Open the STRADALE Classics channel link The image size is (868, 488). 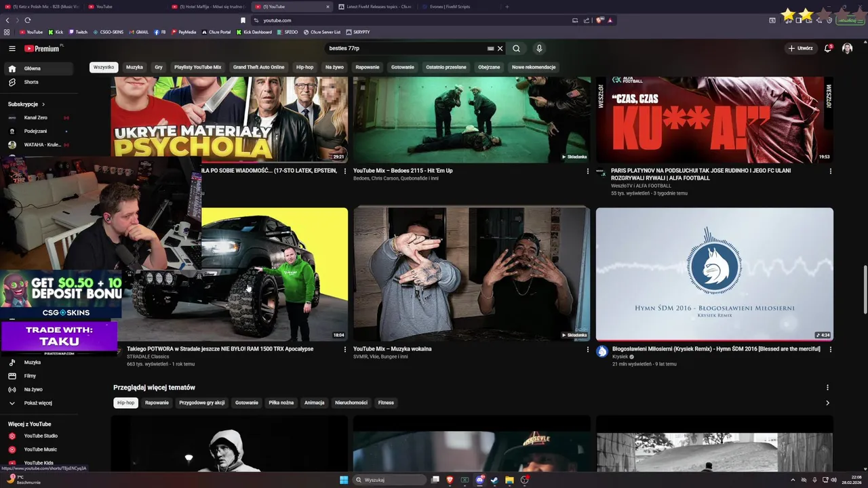click(x=148, y=357)
